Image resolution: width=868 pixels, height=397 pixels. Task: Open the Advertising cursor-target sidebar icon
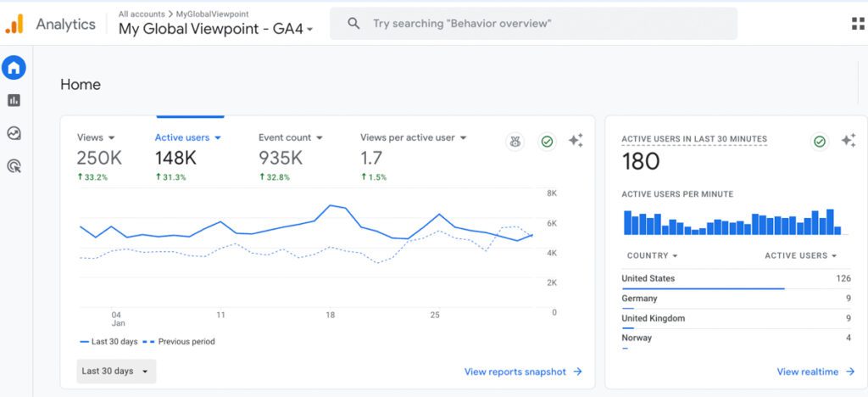[x=14, y=165]
